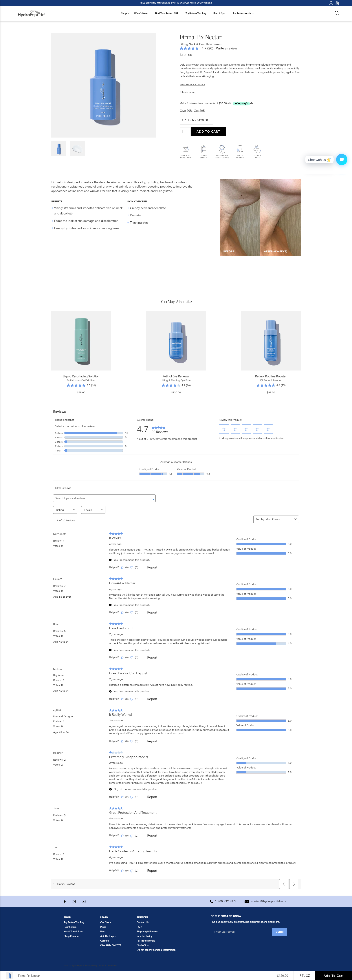Select third star in Review this Product
This screenshot has width=352, height=980.
[x=246, y=429]
